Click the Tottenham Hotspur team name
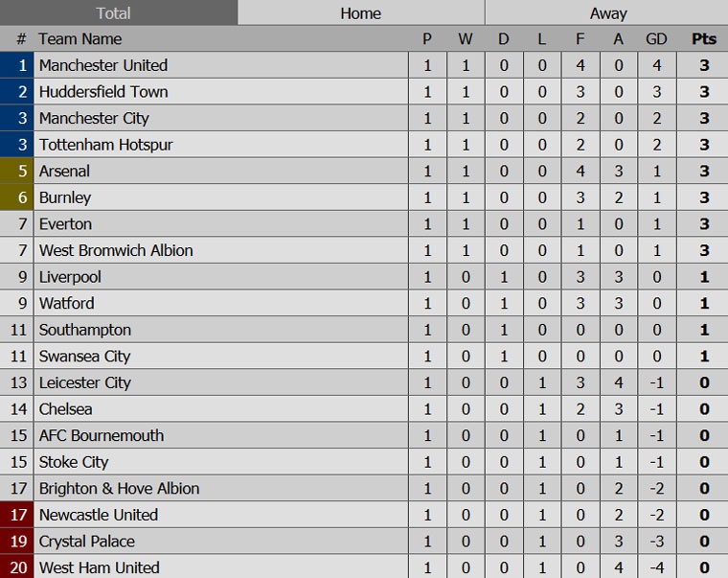Image resolution: width=728 pixels, height=578 pixels. click(x=106, y=145)
